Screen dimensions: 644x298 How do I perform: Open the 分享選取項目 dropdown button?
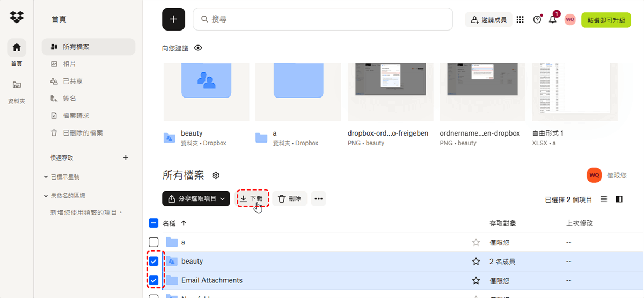[196, 198]
